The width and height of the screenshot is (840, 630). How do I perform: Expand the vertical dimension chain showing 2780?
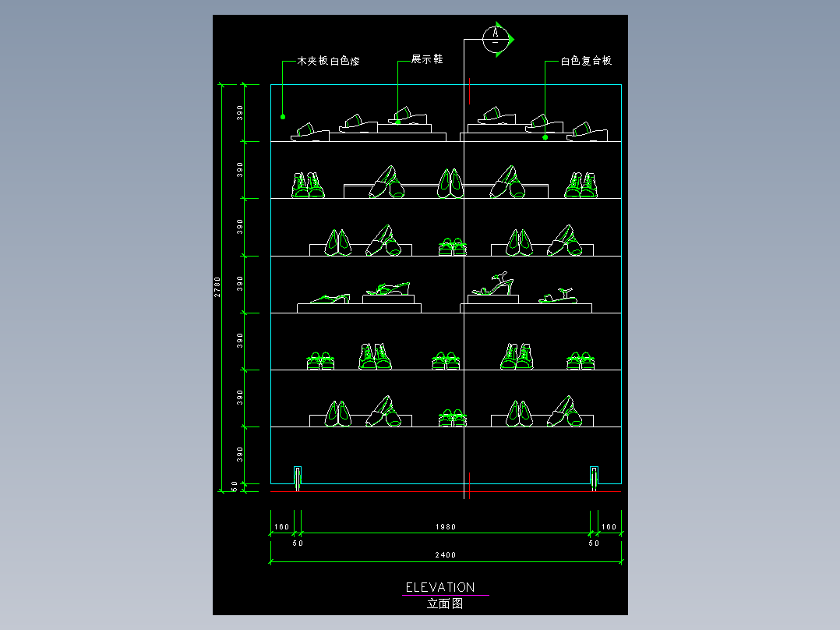pyautogui.click(x=222, y=288)
